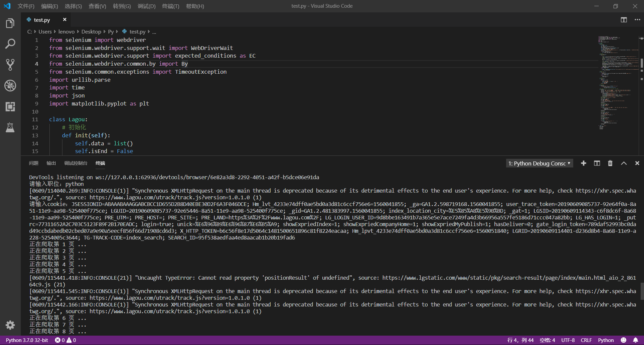Click line number 11 gutter
Viewport: 644px width, 345px height.
35,119
